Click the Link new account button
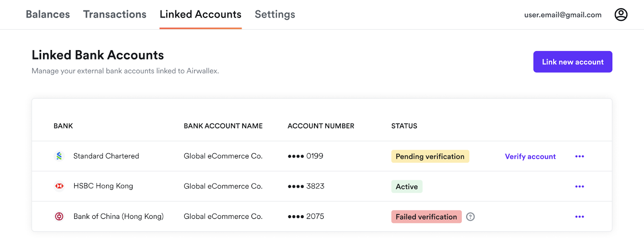 (573, 62)
